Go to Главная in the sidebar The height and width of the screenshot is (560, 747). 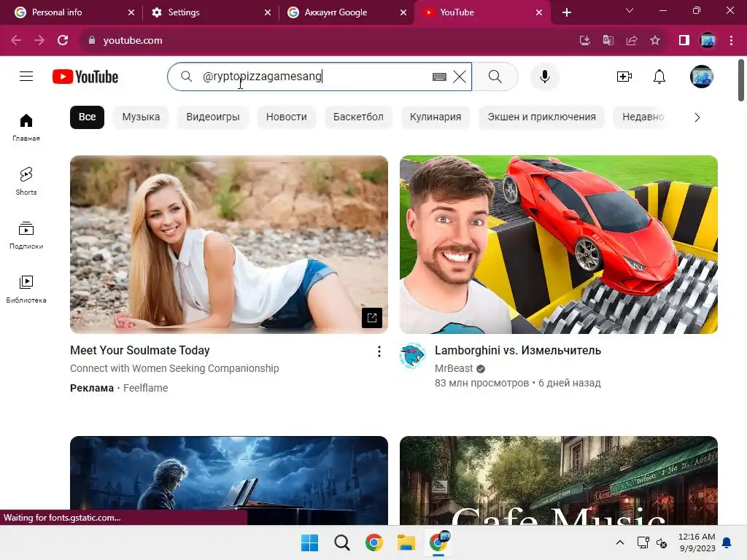[x=26, y=127]
